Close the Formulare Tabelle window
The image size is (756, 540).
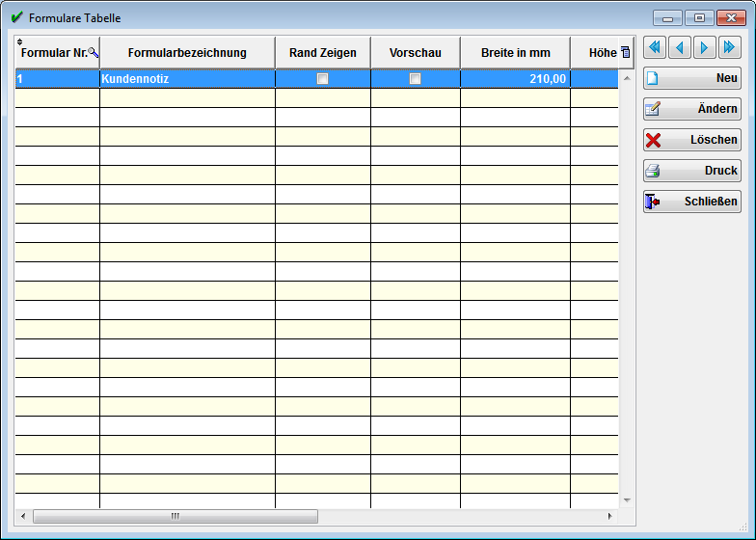click(731, 18)
